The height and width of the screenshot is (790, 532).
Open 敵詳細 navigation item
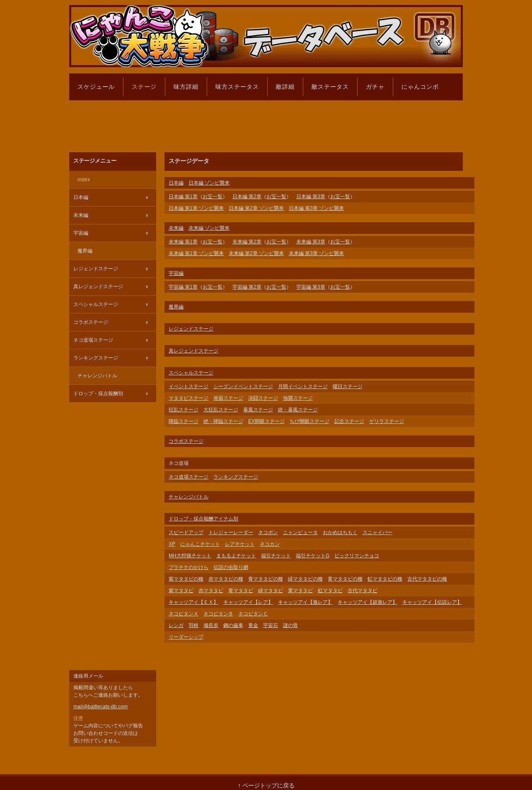(x=285, y=87)
